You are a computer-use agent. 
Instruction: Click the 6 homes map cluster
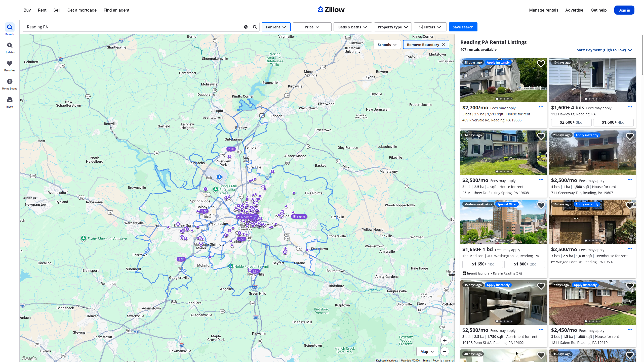[245, 217]
